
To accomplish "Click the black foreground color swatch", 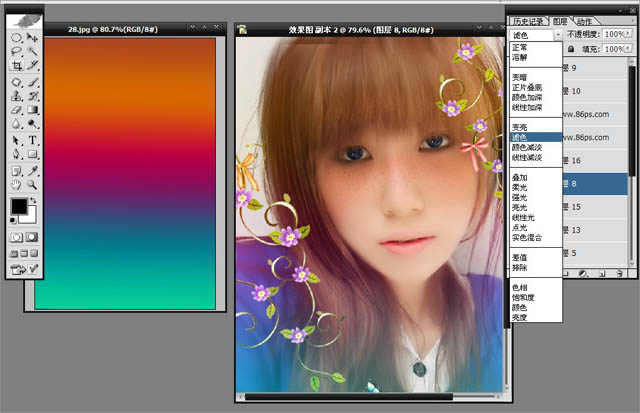I will click(19, 208).
